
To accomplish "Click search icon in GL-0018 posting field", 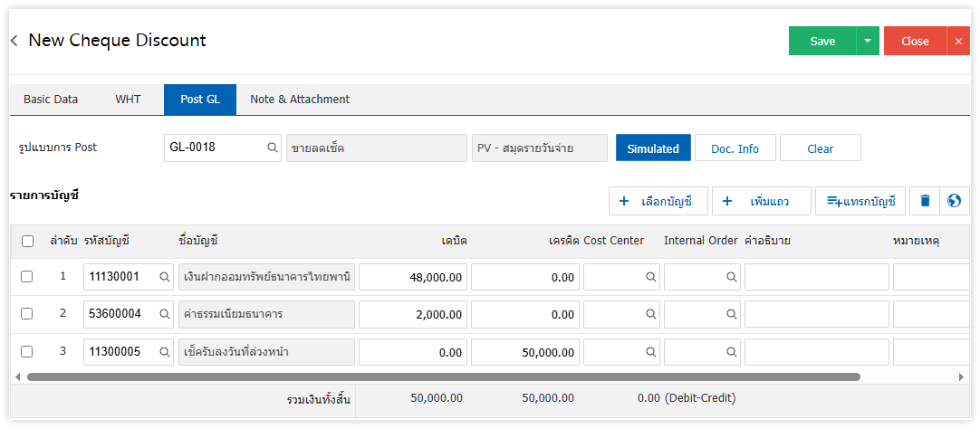I will click(272, 148).
